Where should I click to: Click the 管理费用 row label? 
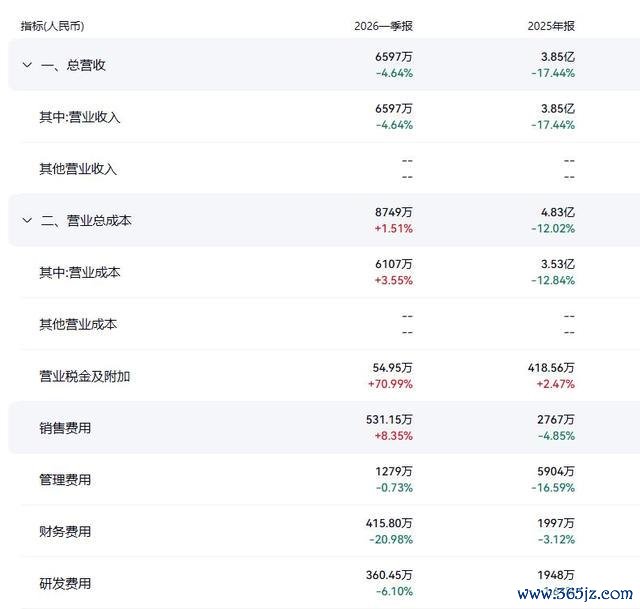tap(65, 480)
